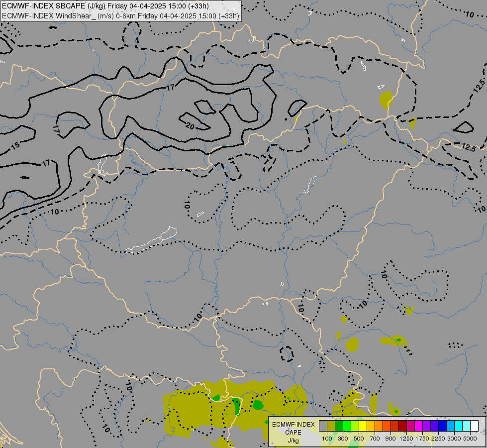
Task: Pick the sky blue swatch left of the 3000 tick
Action: 451,426
